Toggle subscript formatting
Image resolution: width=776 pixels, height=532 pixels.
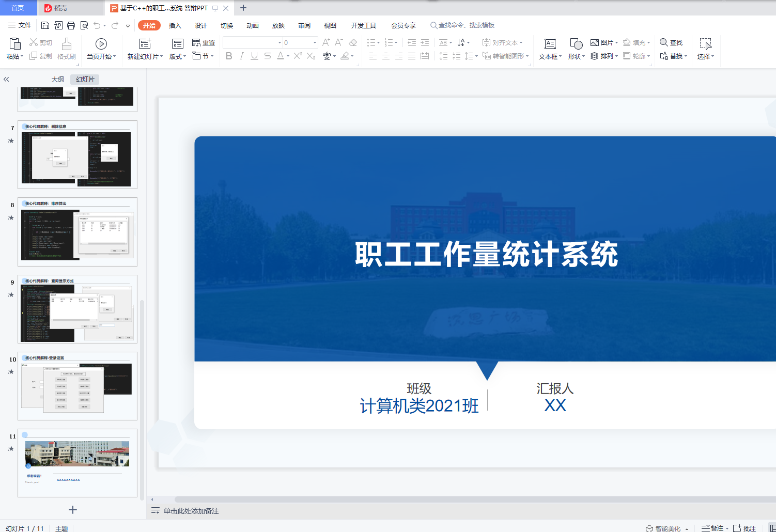[311, 56]
